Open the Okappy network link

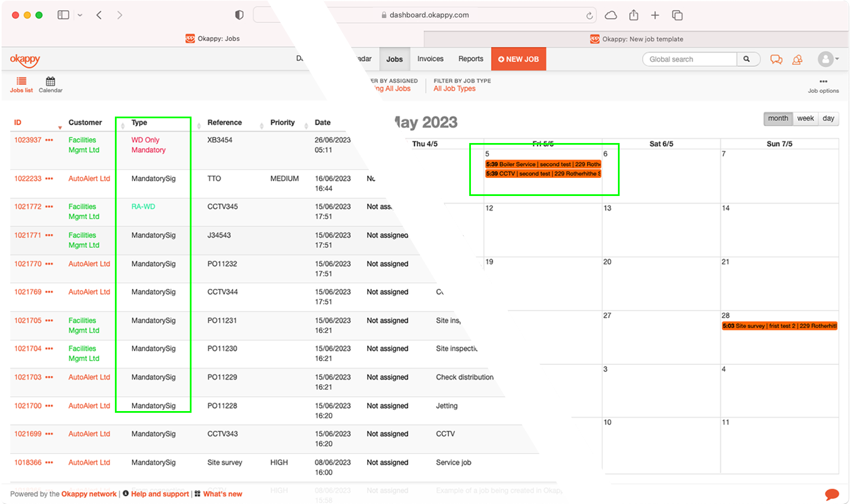point(89,494)
